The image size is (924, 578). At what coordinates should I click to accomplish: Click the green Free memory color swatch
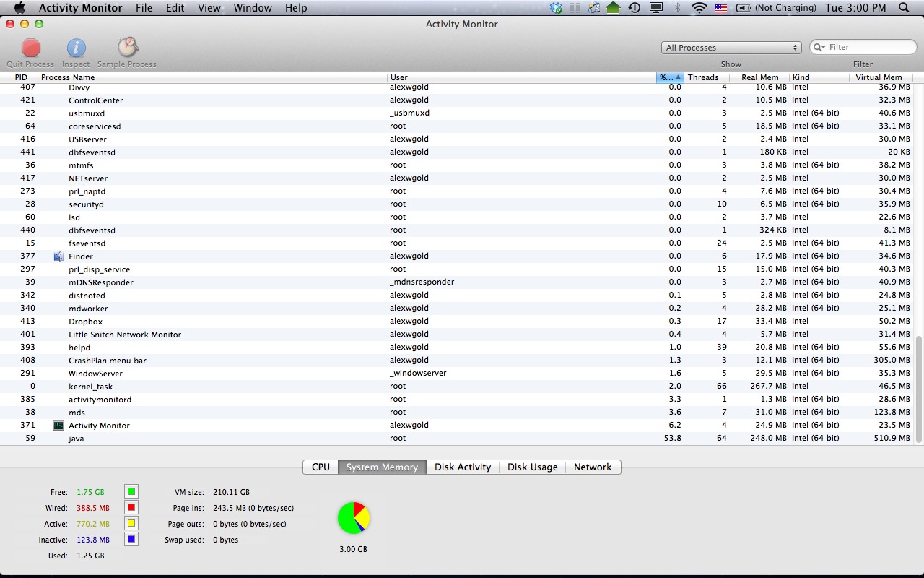[x=131, y=492]
